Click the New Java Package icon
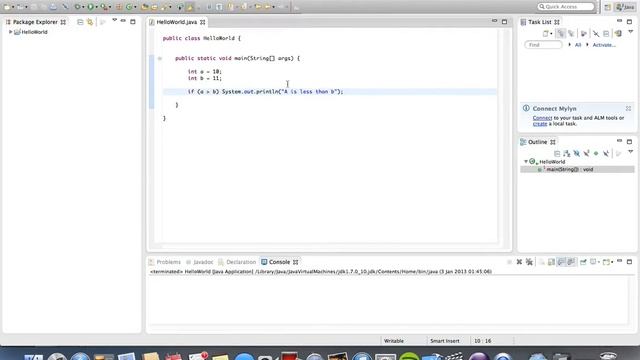Screen dimensions: 640x360 [x=119, y=7]
